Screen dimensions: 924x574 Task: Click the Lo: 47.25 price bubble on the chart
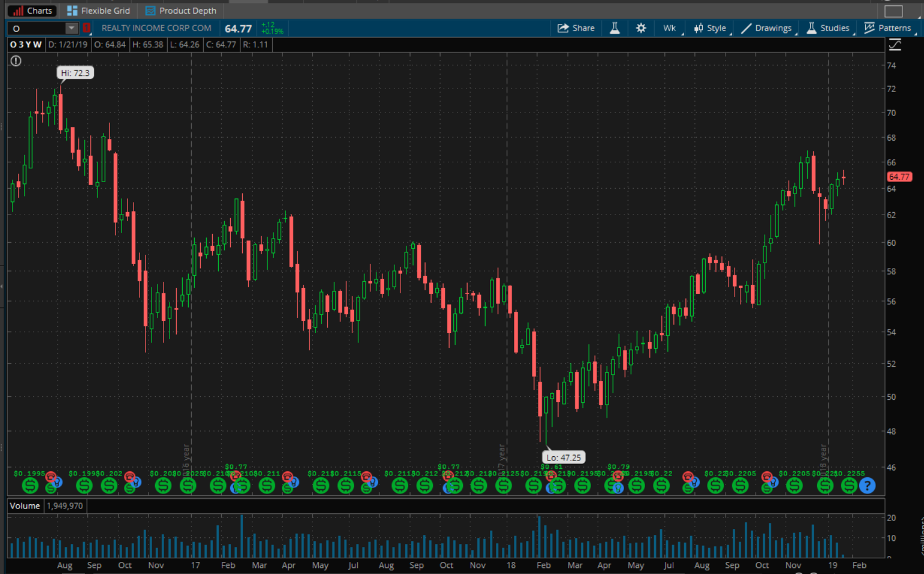point(563,457)
